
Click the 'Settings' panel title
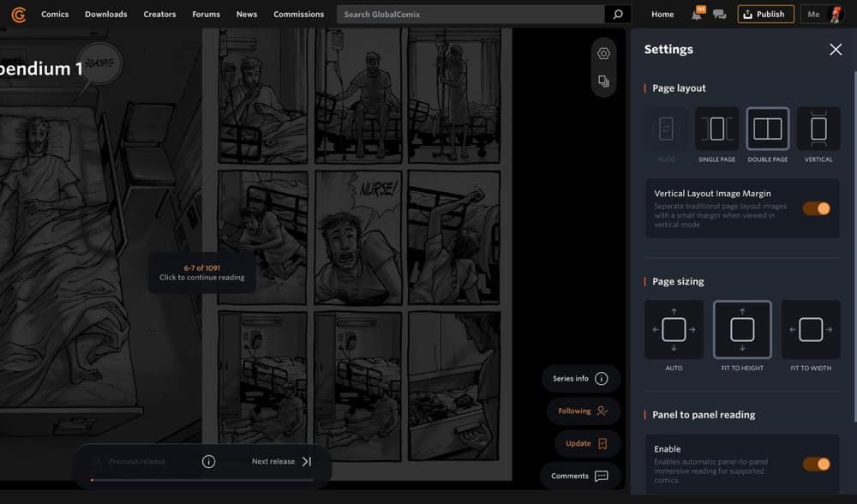coord(668,49)
